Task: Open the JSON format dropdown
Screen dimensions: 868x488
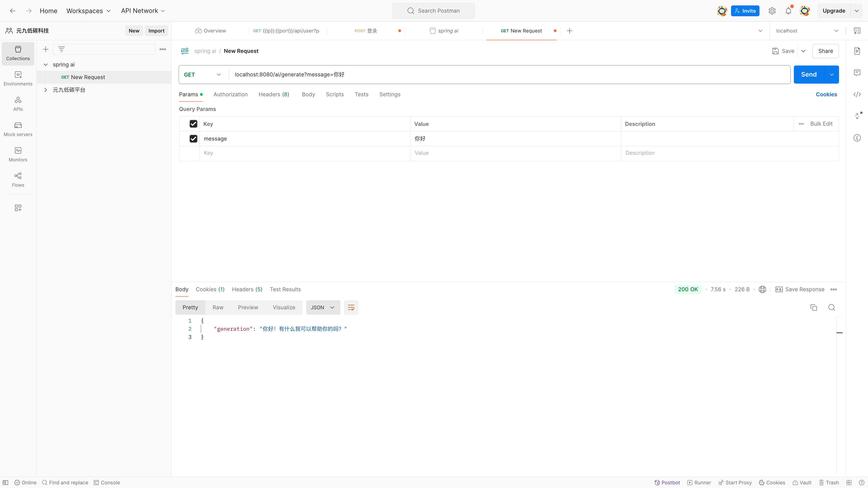Action: point(323,307)
